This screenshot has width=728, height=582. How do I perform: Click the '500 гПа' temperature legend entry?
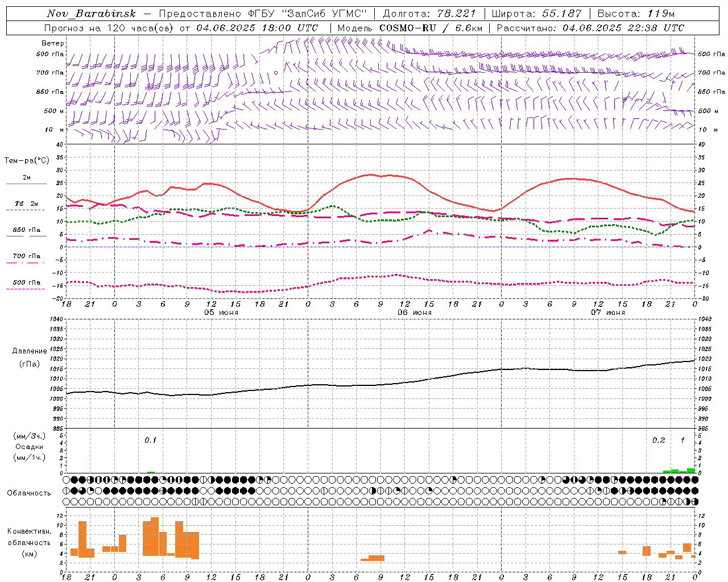coord(27,282)
